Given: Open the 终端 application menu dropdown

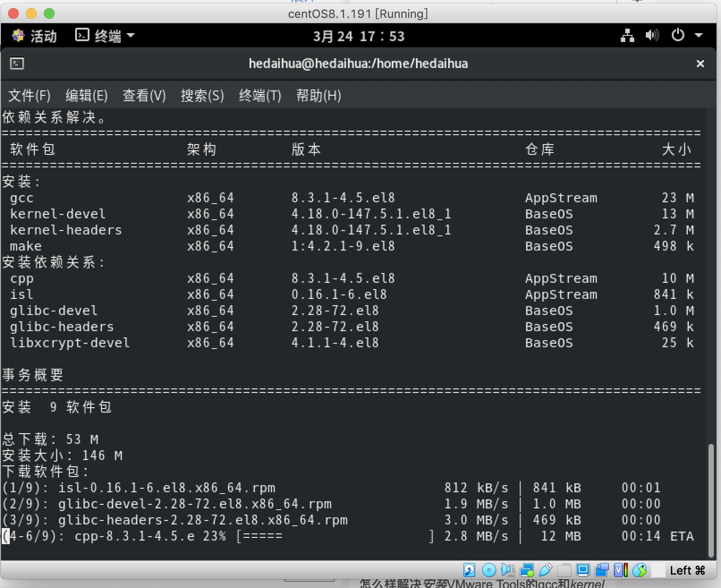Looking at the screenshot, I should 105,35.
